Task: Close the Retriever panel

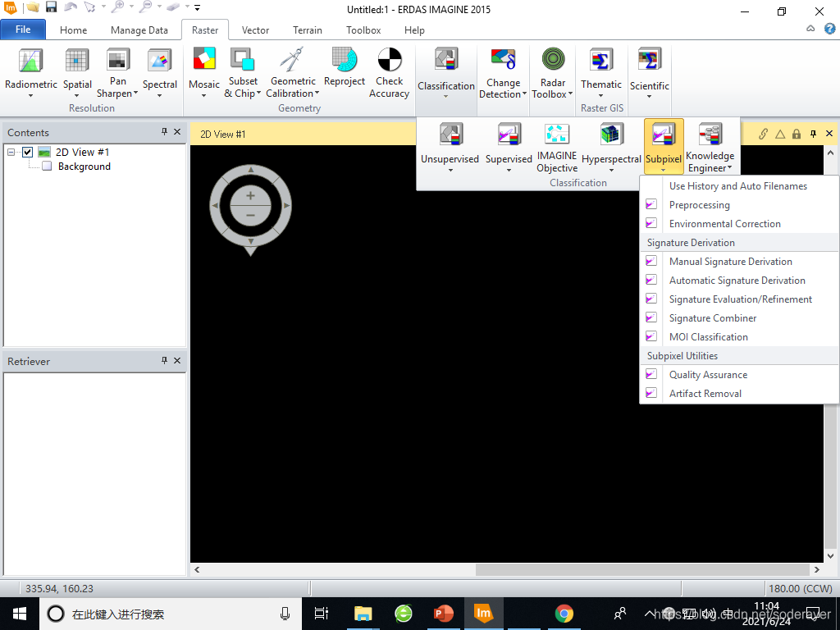Action: 177,361
